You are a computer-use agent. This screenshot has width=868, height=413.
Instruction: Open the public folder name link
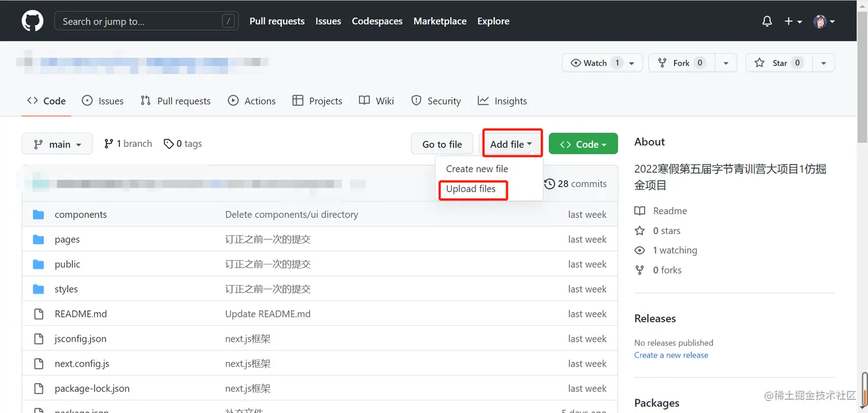(x=67, y=264)
